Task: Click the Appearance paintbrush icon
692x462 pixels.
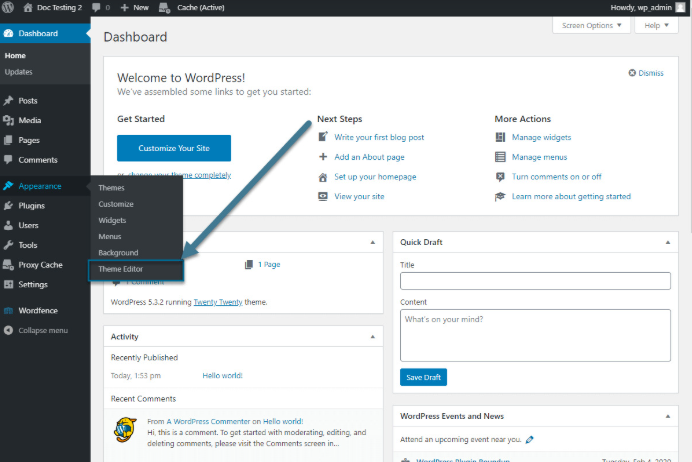Action: (x=8, y=186)
